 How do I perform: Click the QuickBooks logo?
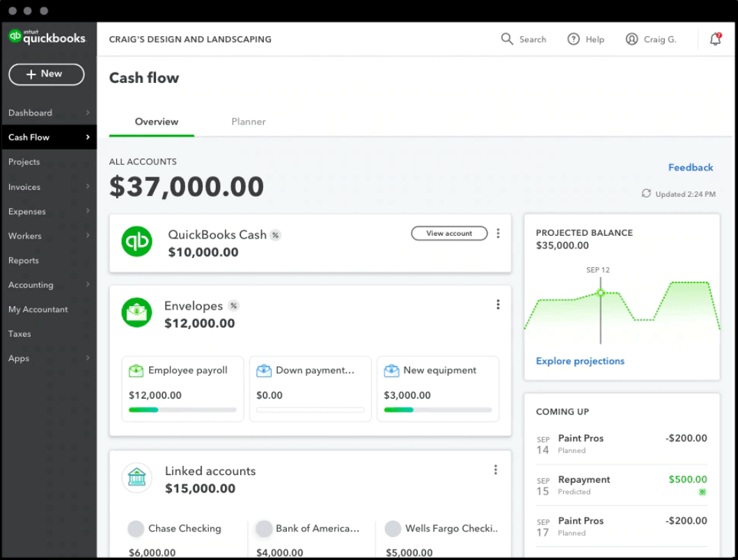(x=47, y=37)
